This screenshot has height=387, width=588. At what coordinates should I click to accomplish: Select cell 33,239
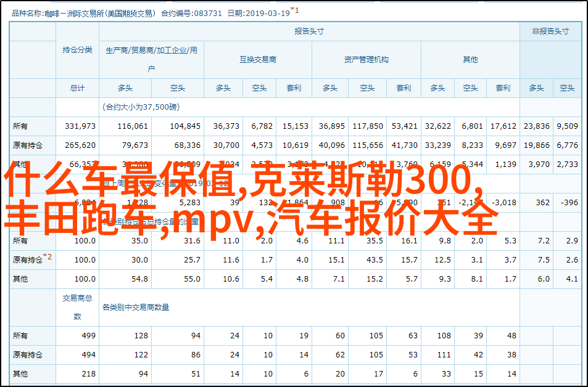click(438, 145)
